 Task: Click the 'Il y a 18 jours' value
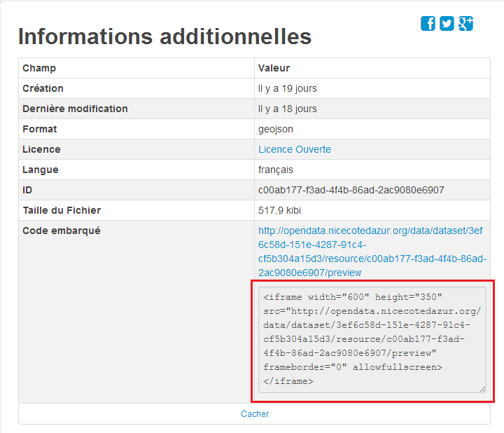pos(288,109)
